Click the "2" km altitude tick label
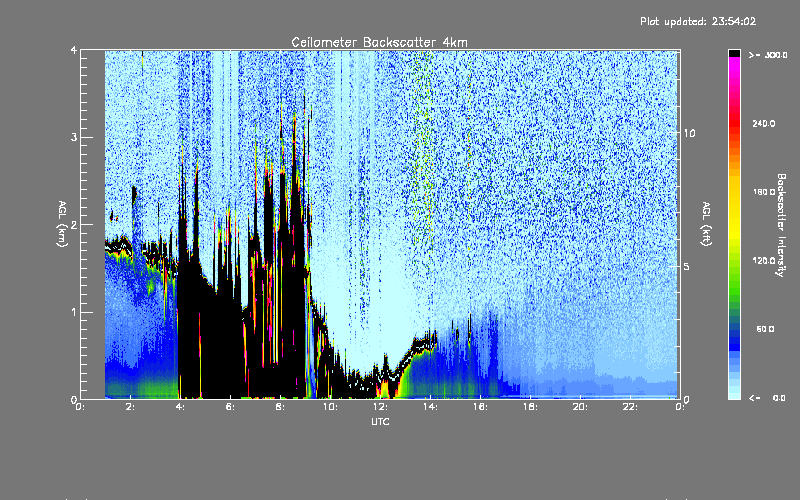 (x=74, y=225)
